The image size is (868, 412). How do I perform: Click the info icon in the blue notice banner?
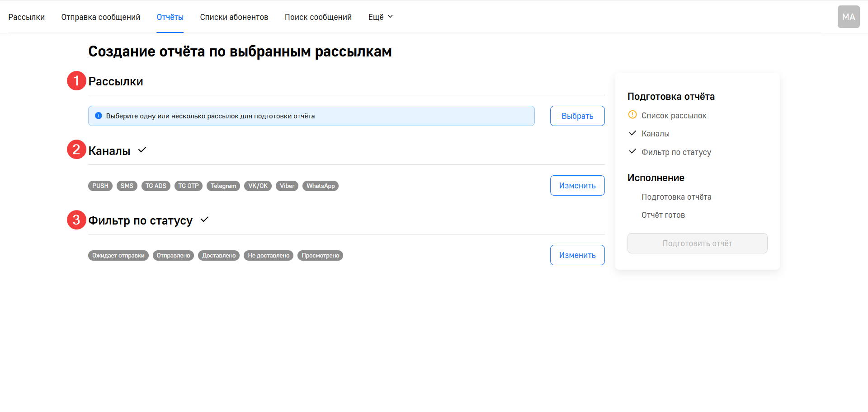tap(99, 116)
